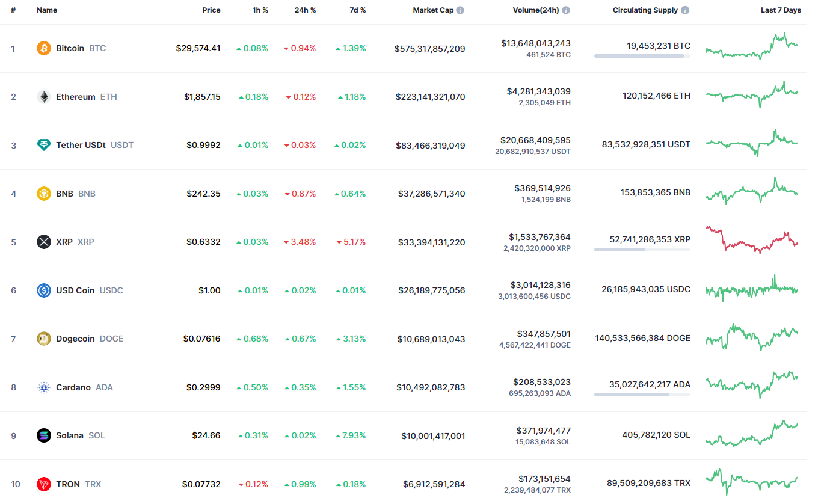The image size is (827, 504).
Task: Select the USD Coin logo icon
Action: (43, 290)
